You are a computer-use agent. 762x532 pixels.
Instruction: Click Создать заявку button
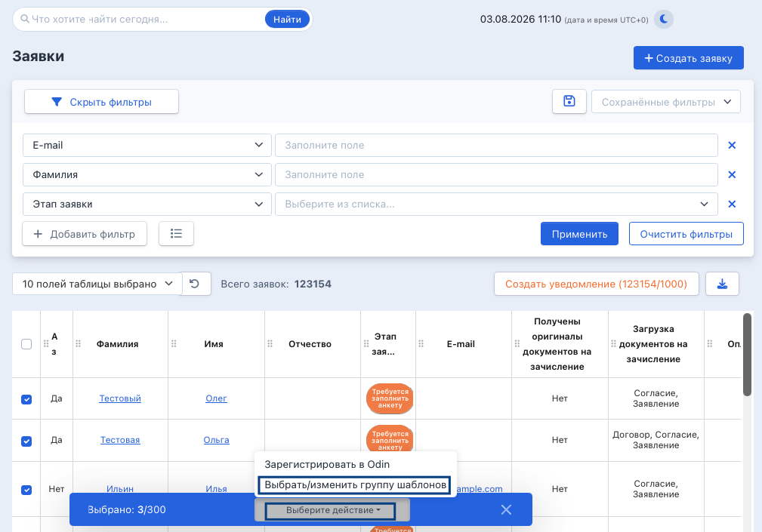tap(688, 58)
